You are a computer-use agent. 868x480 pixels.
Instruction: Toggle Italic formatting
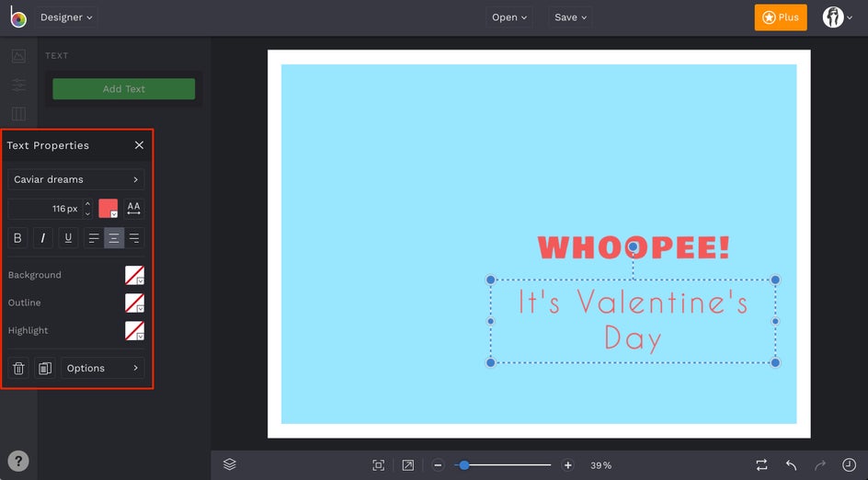coord(43,238)
